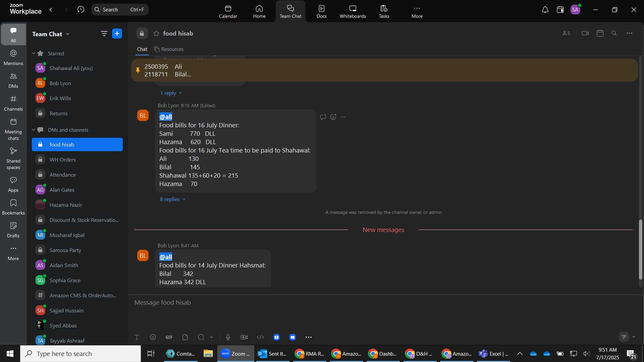Open Channels in the left sidebar

[x=13, y=103]
